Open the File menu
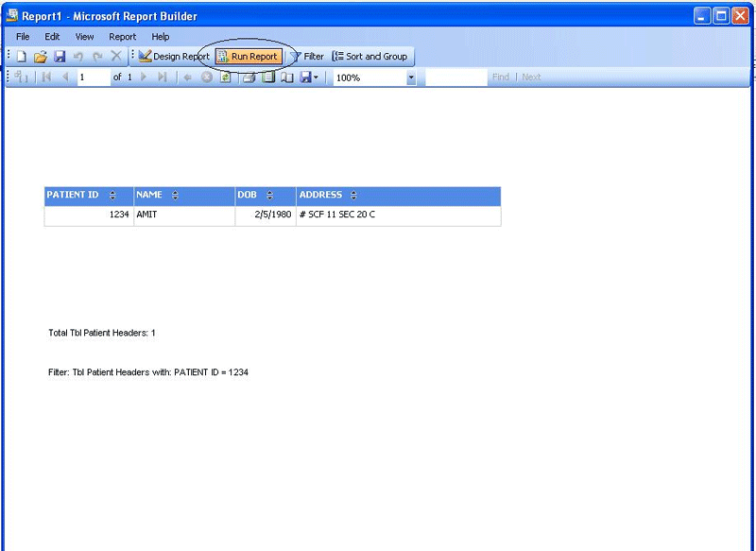This screenshot has width=756, height=551. (x=23, y=37)
